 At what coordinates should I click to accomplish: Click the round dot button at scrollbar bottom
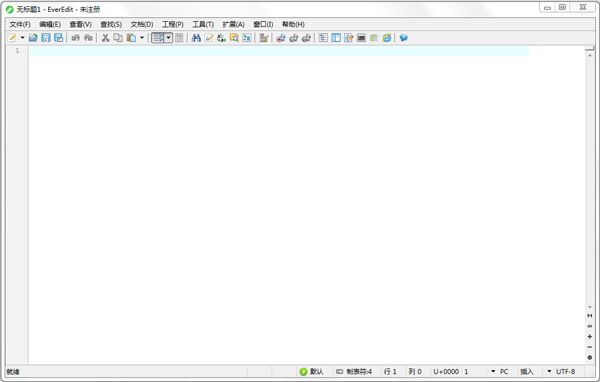click(x=590, y=358)
